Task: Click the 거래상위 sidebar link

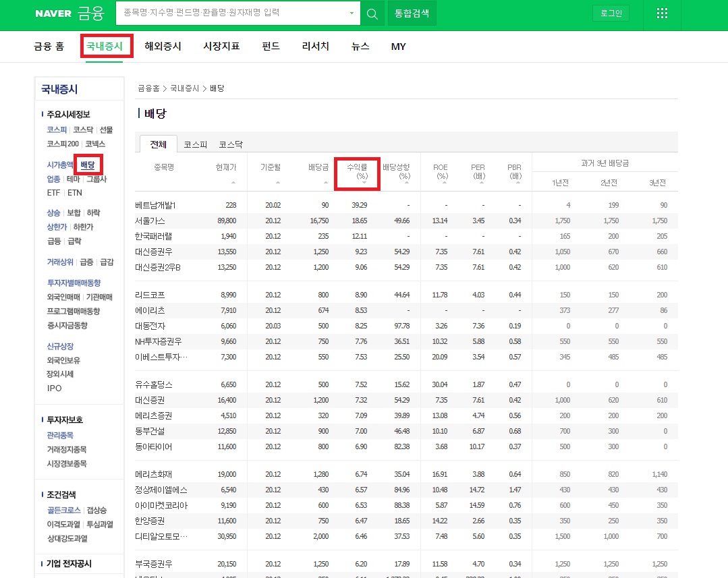Action: click(x=60, y=262)
